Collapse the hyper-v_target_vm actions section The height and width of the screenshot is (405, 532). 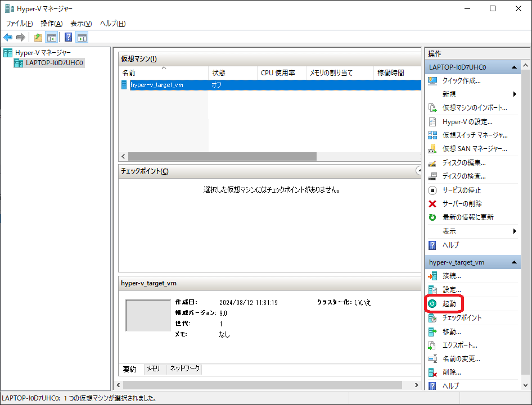[514, 262]
